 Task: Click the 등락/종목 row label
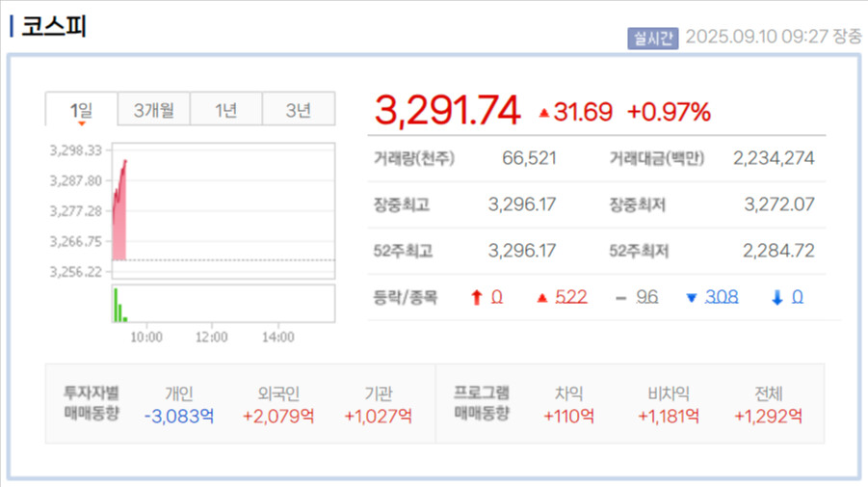[406, 298]
